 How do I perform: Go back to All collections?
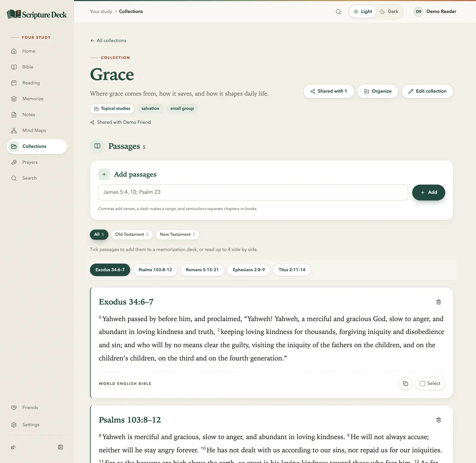(x=108, y=40)
